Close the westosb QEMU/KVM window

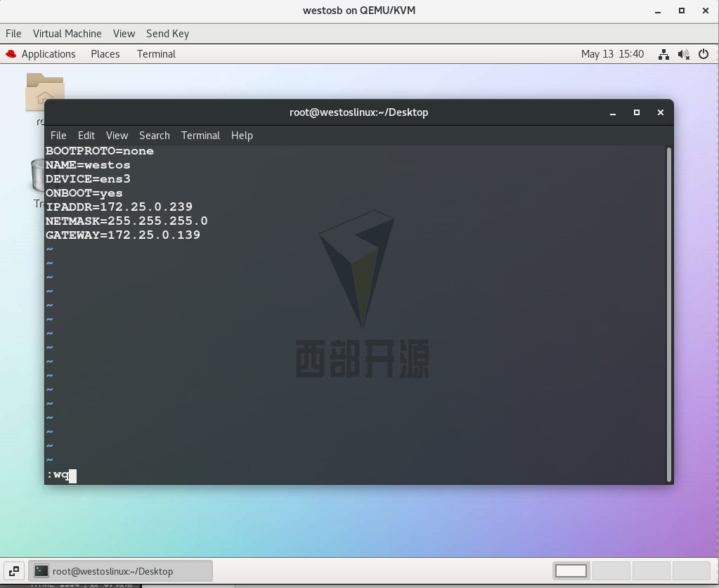pyautogui.click(x=706, y=11)
